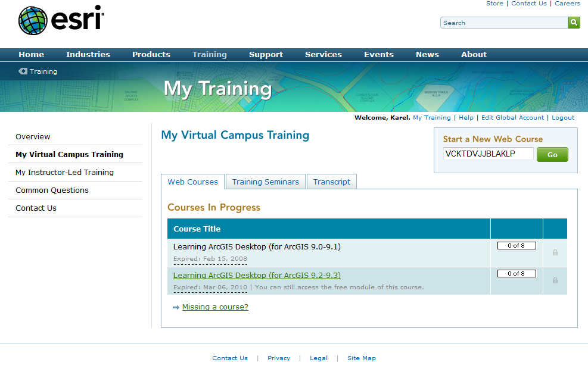Click progress bar for ArcGIS 9.2-9.3 course
Viewport: 588px width, 375px height.
(517, 274)
